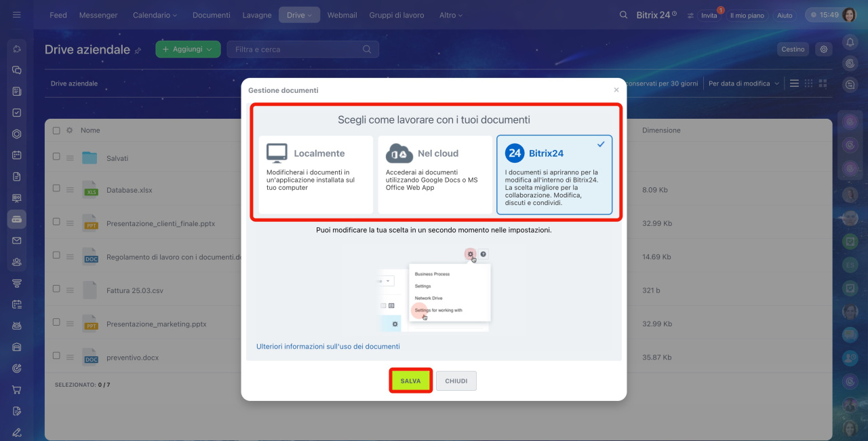This screenshot has width=868, height=441.
Task: Click the mail icon in left sidebar
Action: tap(17, 240)
